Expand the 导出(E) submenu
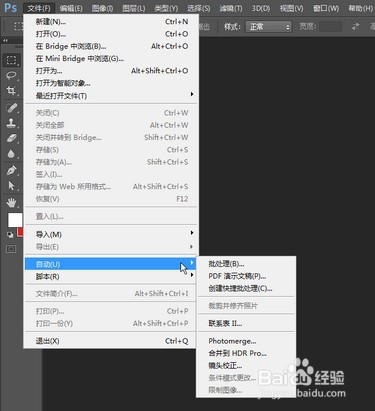This screenshot has height=411, width=375. point(112,247)
